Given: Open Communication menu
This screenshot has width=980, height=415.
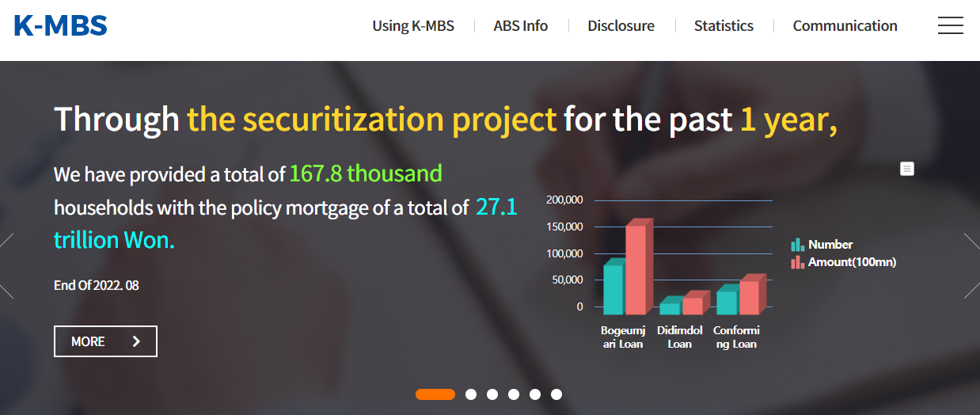Looking at the screenshot, I should click(x=845, y=26).
